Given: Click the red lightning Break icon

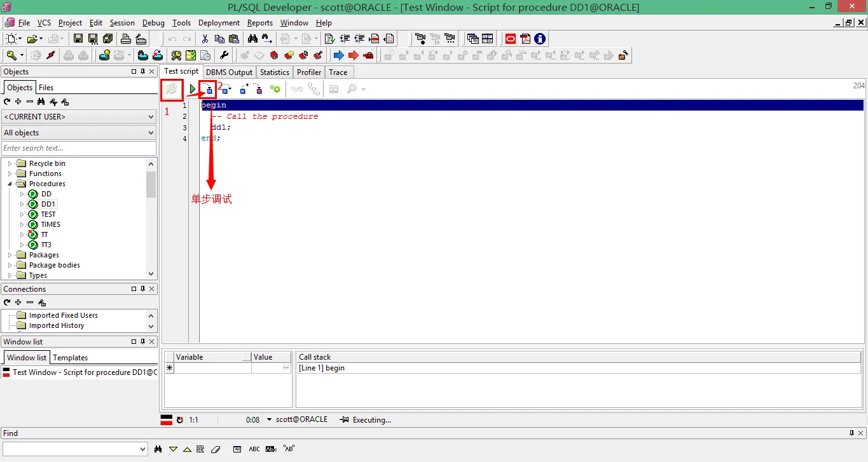Looking at the screenshot, I should tap(50, 55).
